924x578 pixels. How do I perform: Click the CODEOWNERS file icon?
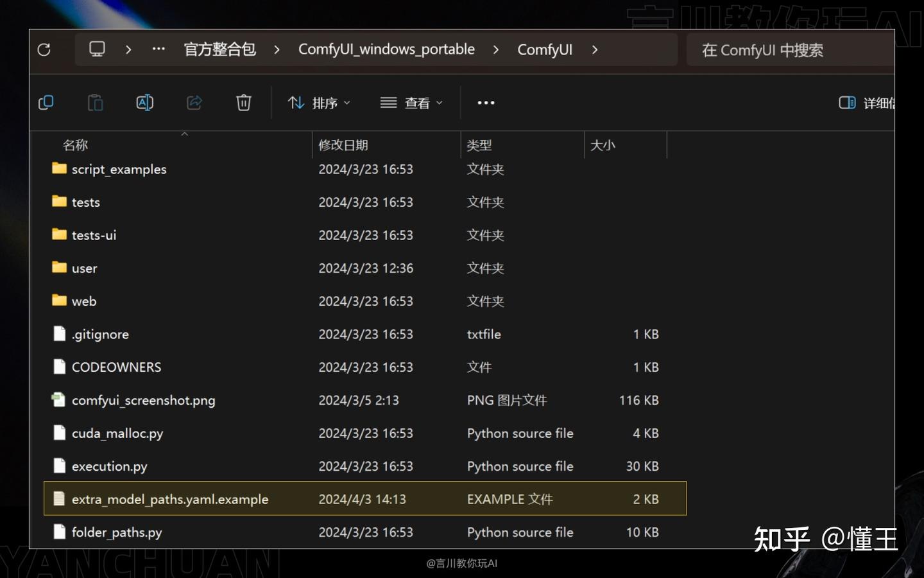click(59, 367)
